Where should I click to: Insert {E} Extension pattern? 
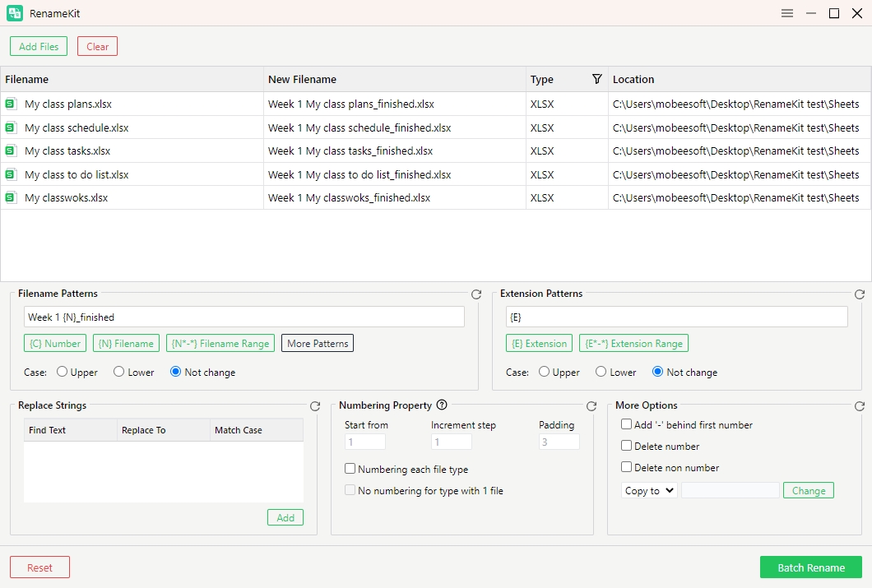point(539,344)
